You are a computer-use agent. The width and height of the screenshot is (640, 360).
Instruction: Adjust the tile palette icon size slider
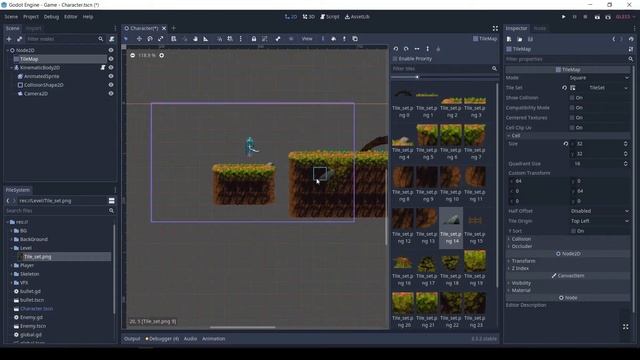(417, 77)
